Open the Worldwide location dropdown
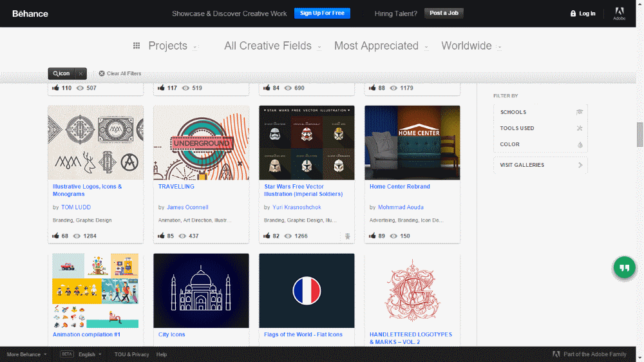 click(x=471, y=46)
